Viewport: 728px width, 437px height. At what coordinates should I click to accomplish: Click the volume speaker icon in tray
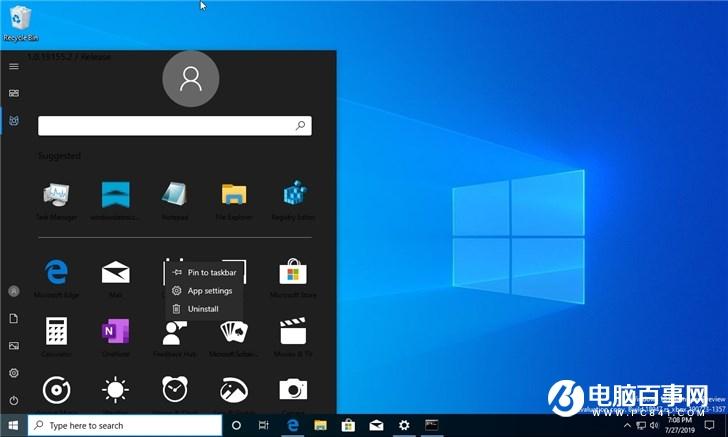pyautogui.click(x=654, y=425)
